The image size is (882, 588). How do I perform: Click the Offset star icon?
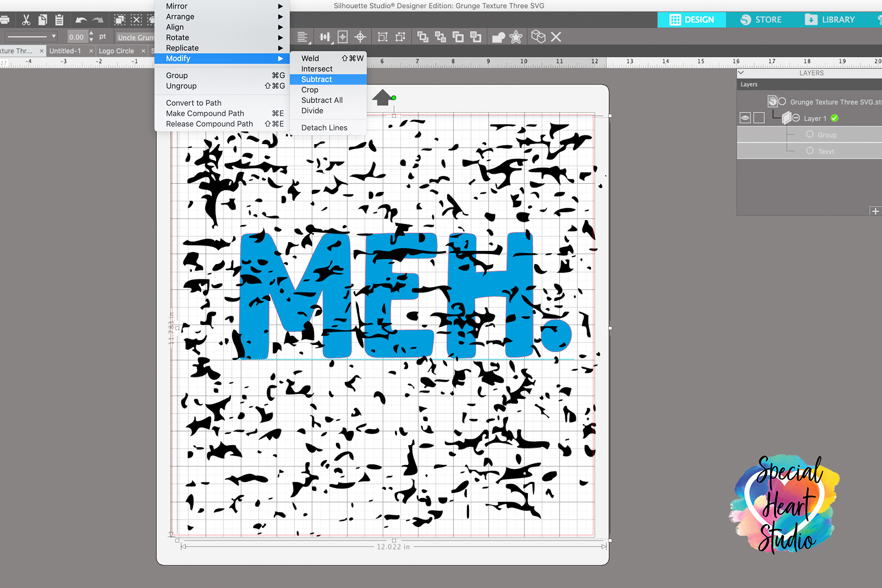tap(516, 37)
